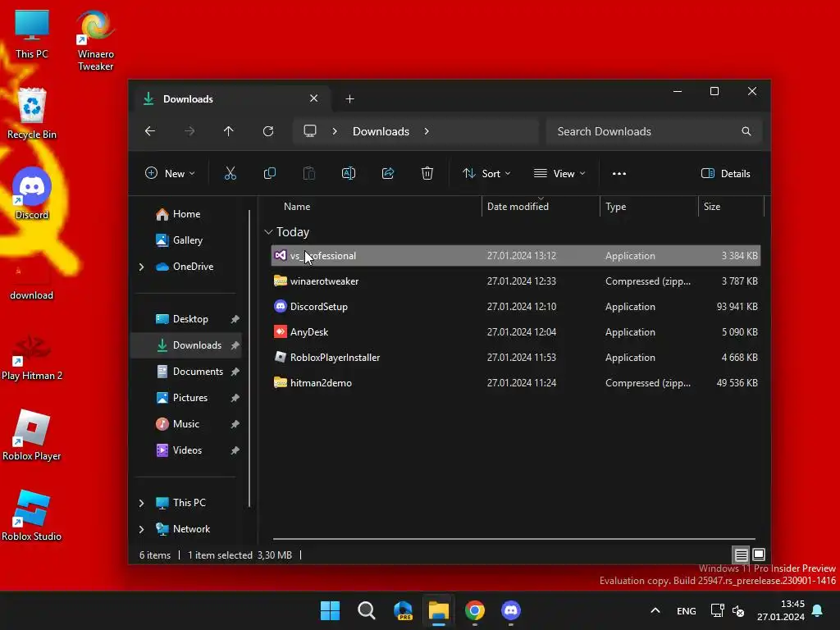Screen dimensions: 840x630
Task: Click chevron before Downloads in address bar
Action: click(335, 131)
